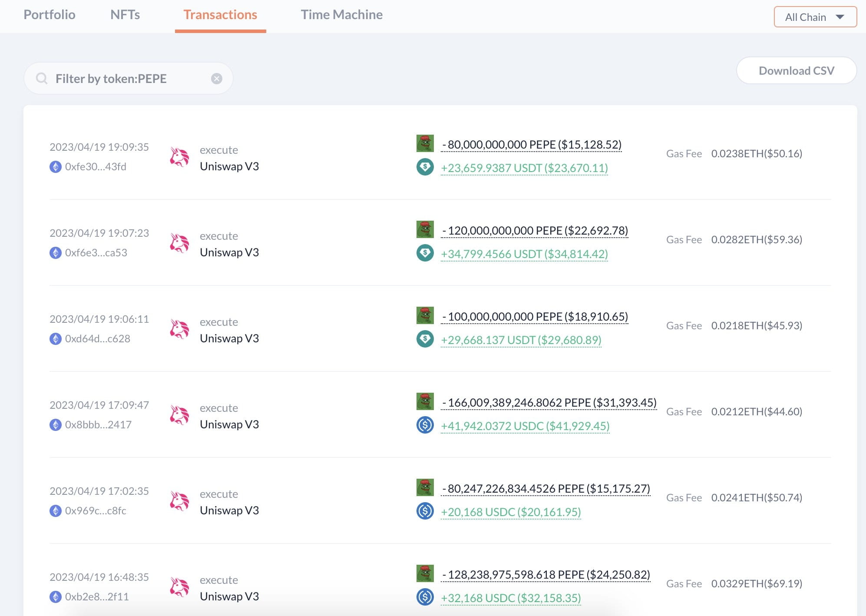Click the -166,009,389,246.8062 PEPE amount

(549, 403)
